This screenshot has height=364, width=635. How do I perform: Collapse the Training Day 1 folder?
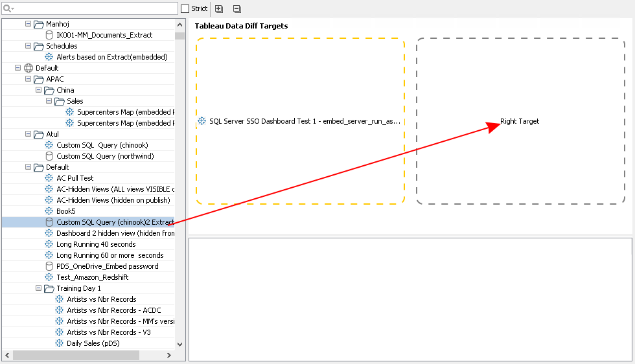coord(38,288)
